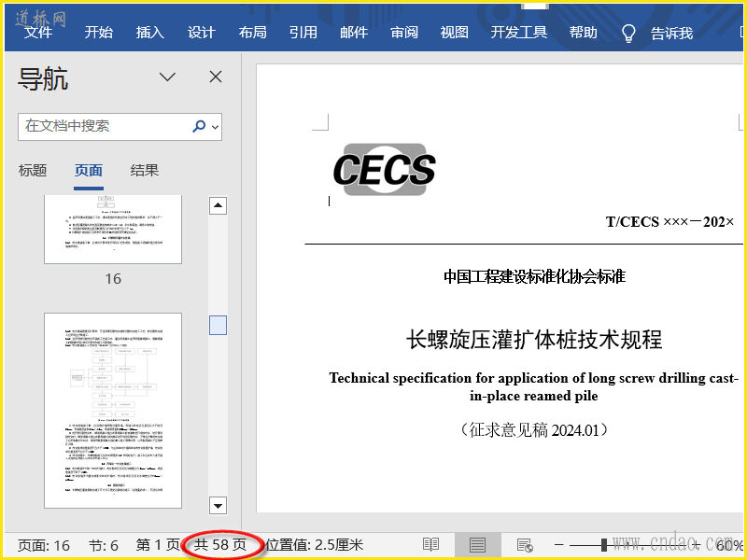747x560 pixels.
Task: Click the title 长螺旋压灌扩体桩技术规程
Action: (x=534, y=340)
